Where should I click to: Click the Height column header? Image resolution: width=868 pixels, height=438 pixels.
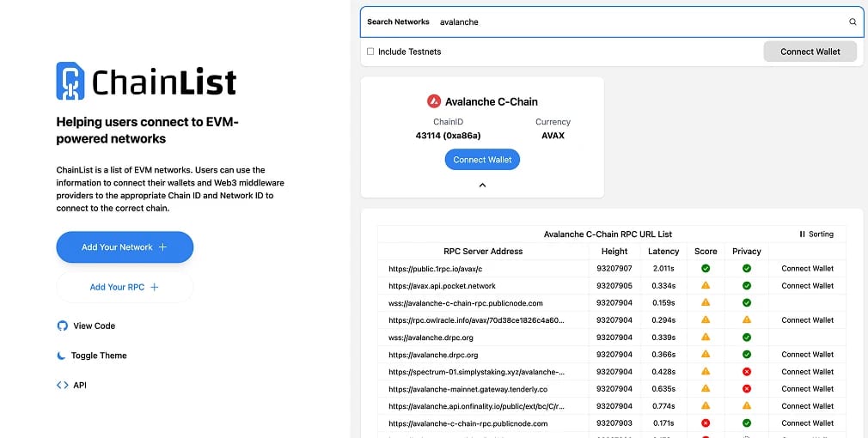(x=614, y=251)
